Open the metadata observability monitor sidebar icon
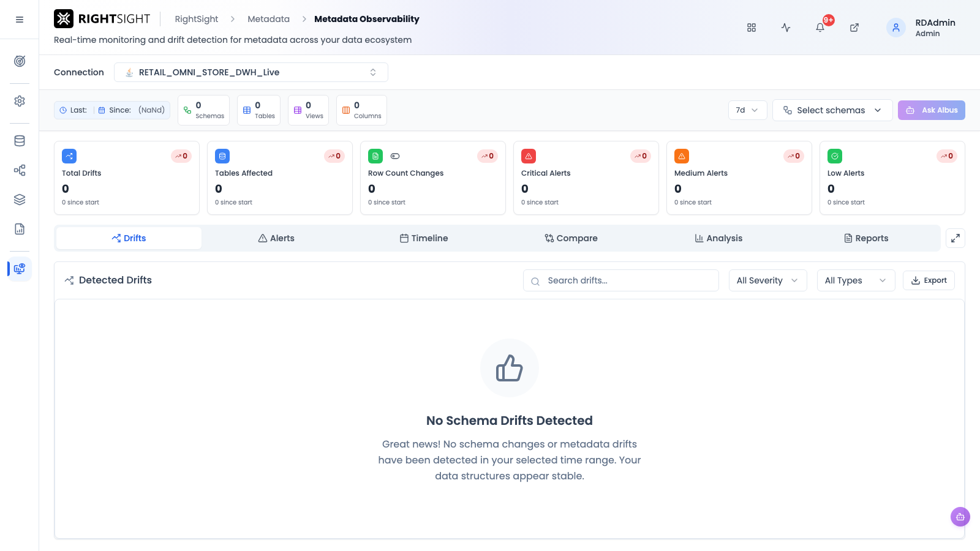980x551 pixels. tap(20, 269)
